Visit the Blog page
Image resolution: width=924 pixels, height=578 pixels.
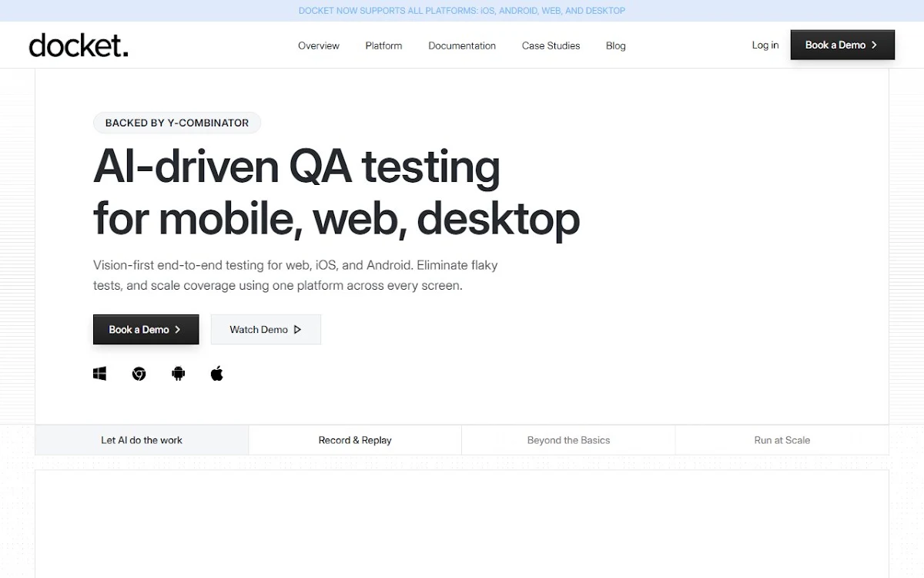click(616, 45)
